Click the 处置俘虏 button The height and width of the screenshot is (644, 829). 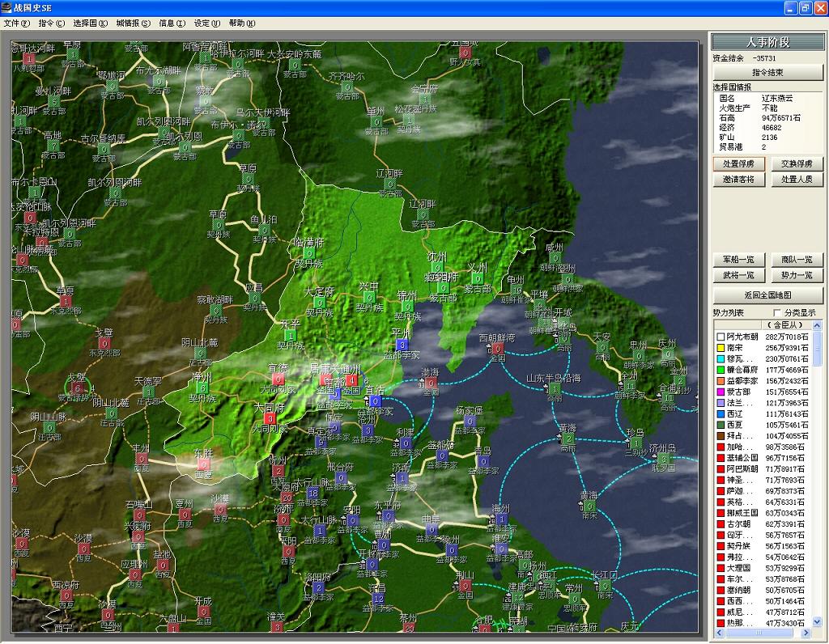tap(738, 163)
